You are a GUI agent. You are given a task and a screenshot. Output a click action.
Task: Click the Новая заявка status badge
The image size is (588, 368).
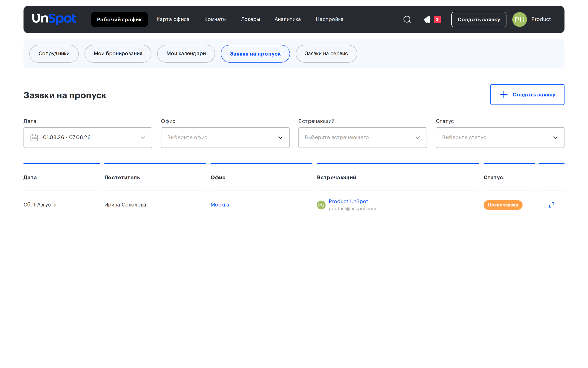tap(503, 205)
